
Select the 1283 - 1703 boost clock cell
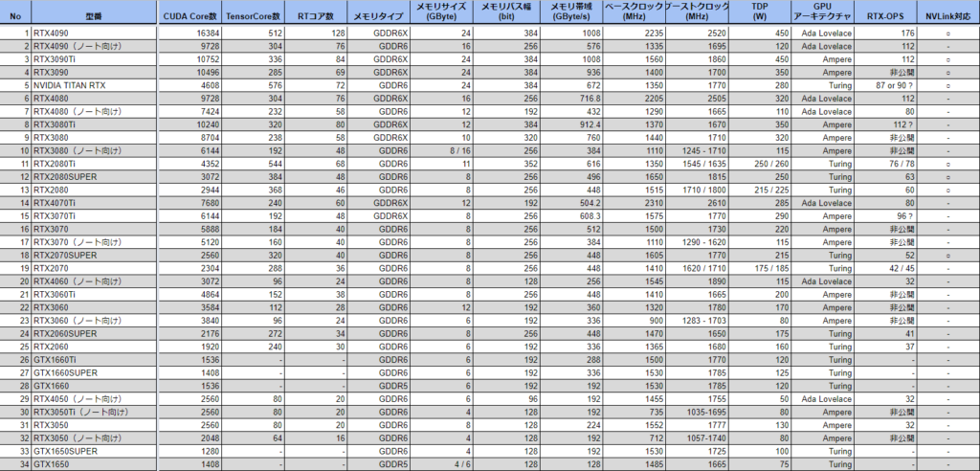[698, 321]
